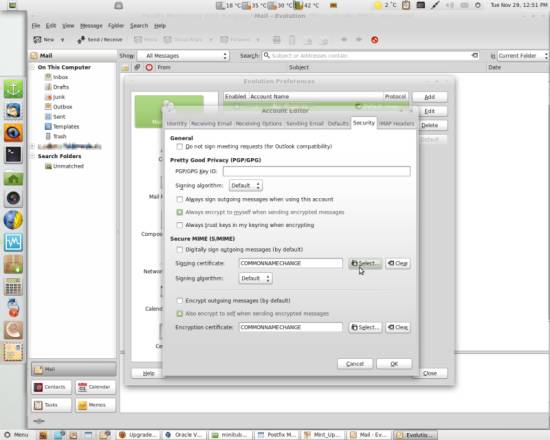Open the Message menu
550x440 pixels.
tap(91, 26)
